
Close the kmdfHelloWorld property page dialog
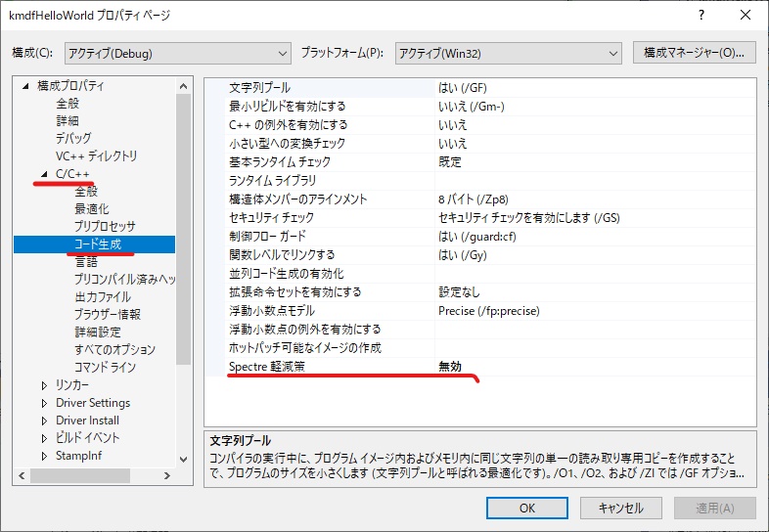[745, 16]
